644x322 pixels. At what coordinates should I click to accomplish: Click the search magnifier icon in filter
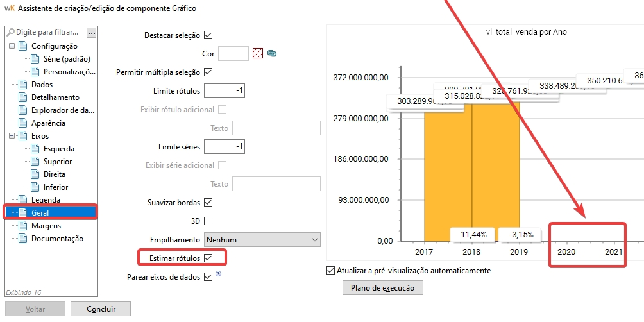(x=10, y=32)
